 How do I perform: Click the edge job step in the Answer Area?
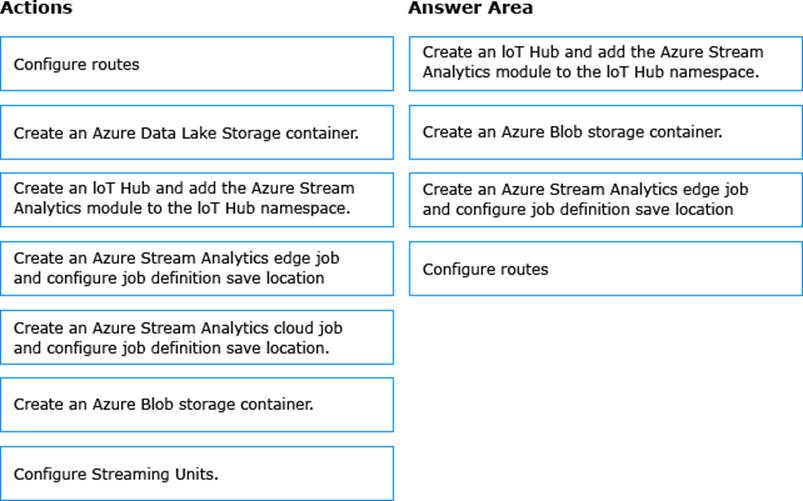[605, 199]
